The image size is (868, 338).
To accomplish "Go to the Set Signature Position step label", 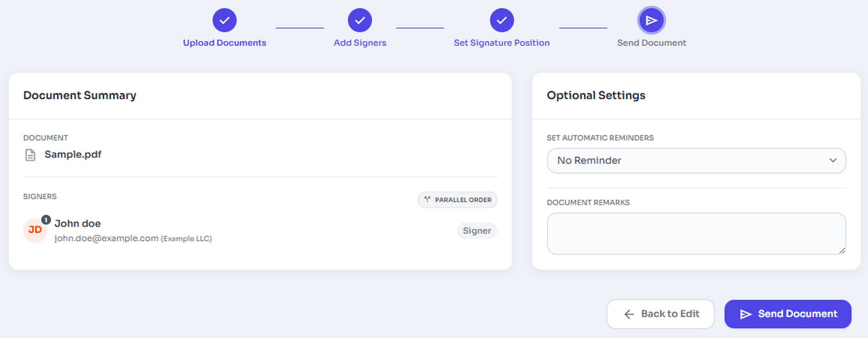I will coord(502,43).
